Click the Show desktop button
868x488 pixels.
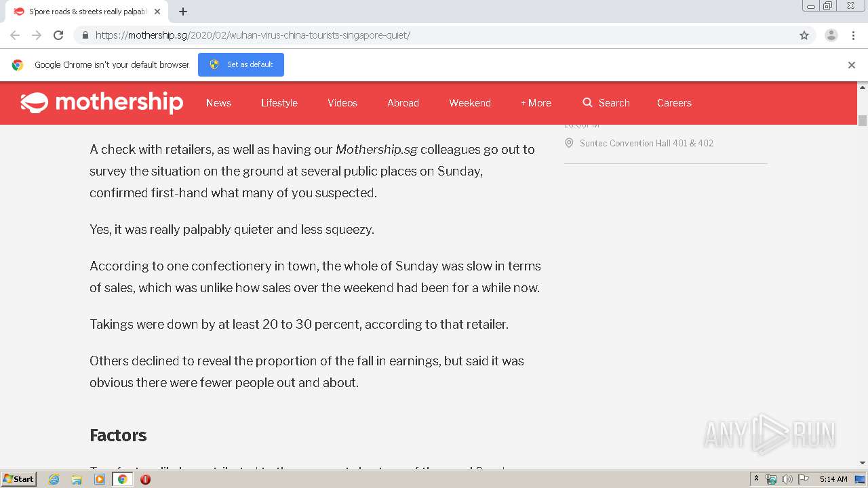click(861, 479)
